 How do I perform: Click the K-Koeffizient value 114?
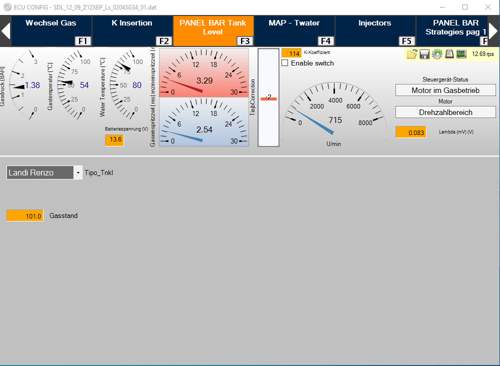click(292, 53)
